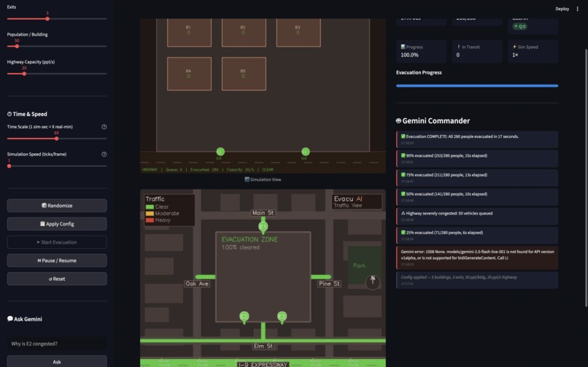Click the Pine St label on map
588x367 pixels.
(x=329, y=284)
